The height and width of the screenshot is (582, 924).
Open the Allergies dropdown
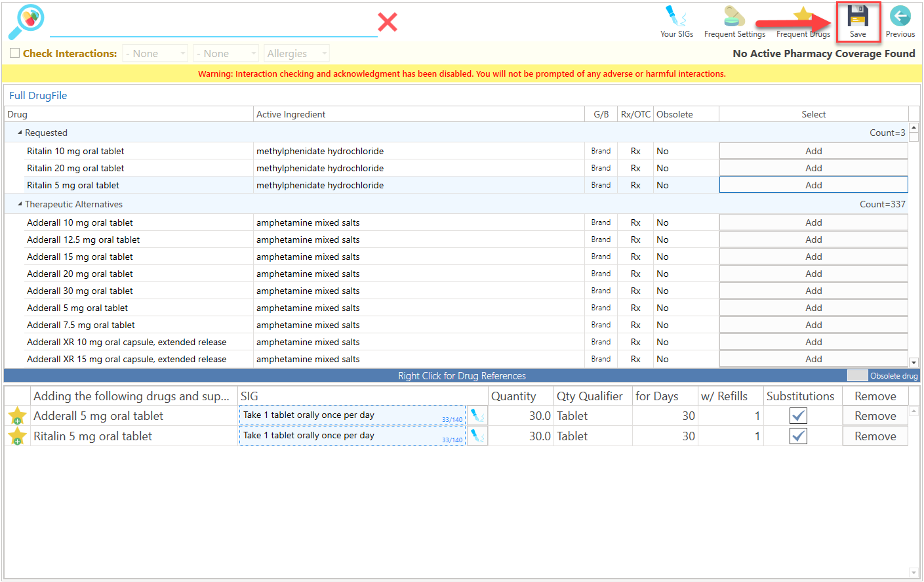click(x=297, y=54)
